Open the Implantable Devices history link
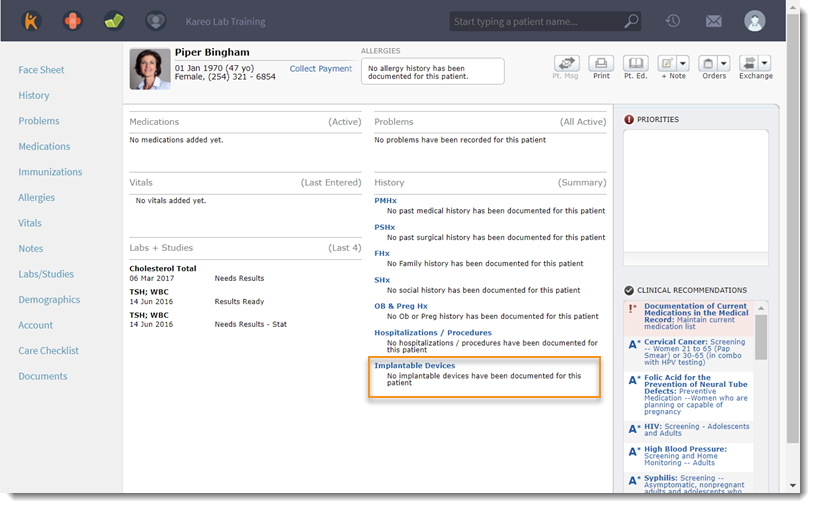The image size is (815, 508). click(414, 366)
